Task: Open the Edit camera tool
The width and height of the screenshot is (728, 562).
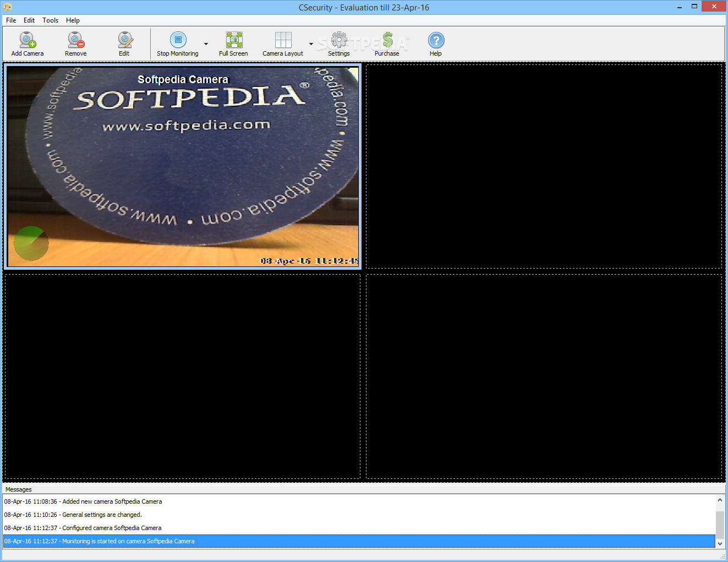Action: click(124, 44)
